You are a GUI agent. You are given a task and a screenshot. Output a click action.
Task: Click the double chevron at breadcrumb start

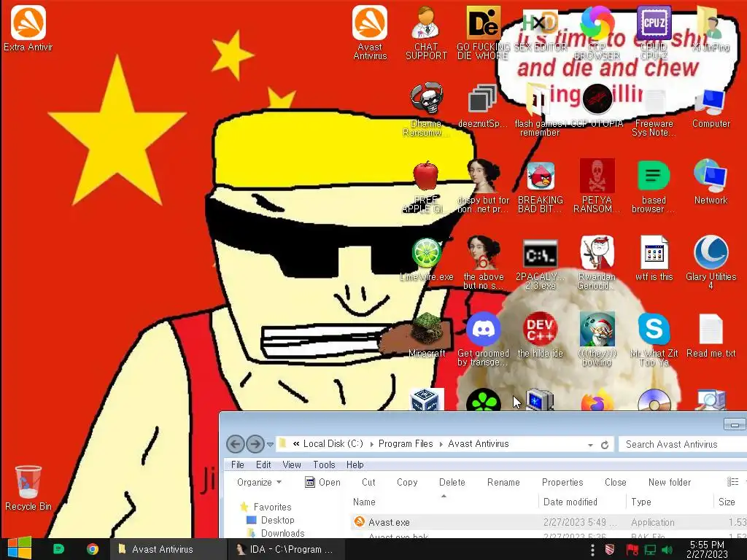tap(296, 444)
